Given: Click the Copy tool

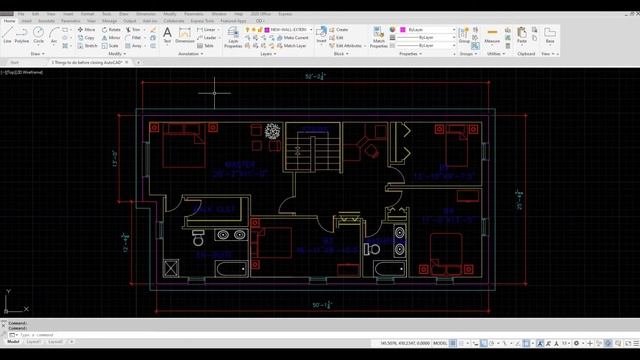Looking at the screenshot, I should pos(86,38).
